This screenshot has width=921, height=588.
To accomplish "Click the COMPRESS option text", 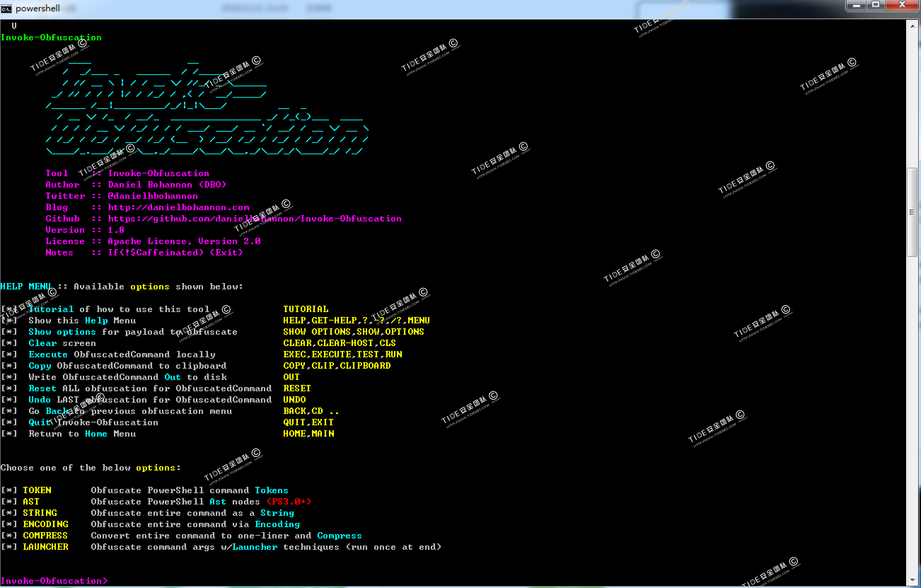I will [x=45, y=536].
